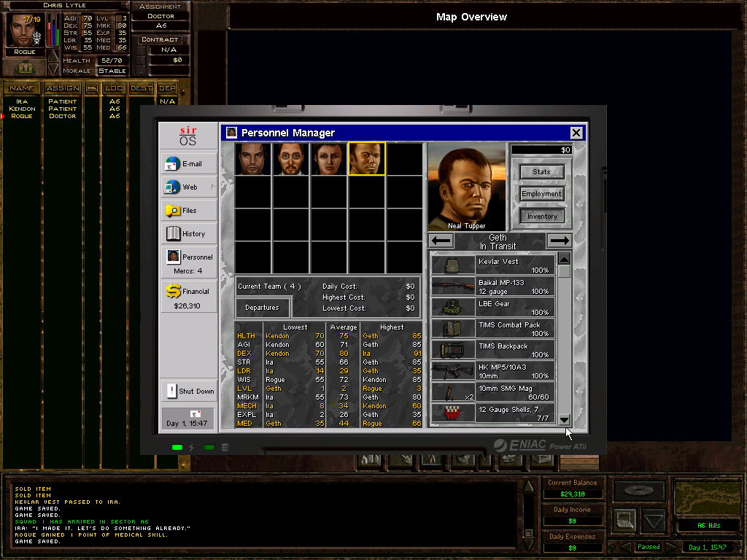The height and width of the screenshot is (560, 747).
Task: Click the Kevlar Vest inventory item
Action: coord(493,265)
